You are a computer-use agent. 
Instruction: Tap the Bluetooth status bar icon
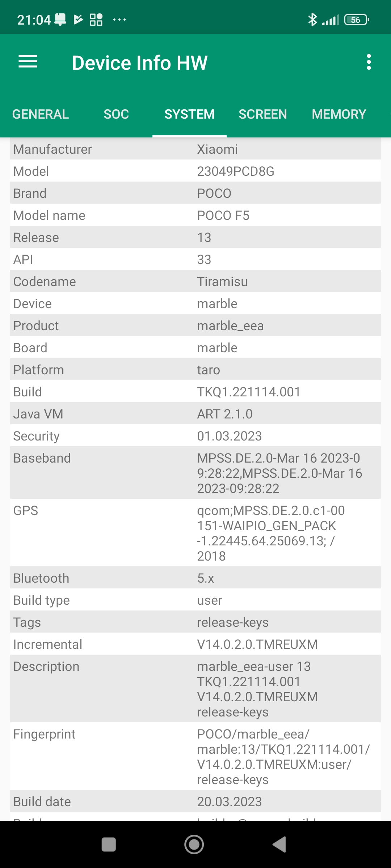click(x=312, y=20)
